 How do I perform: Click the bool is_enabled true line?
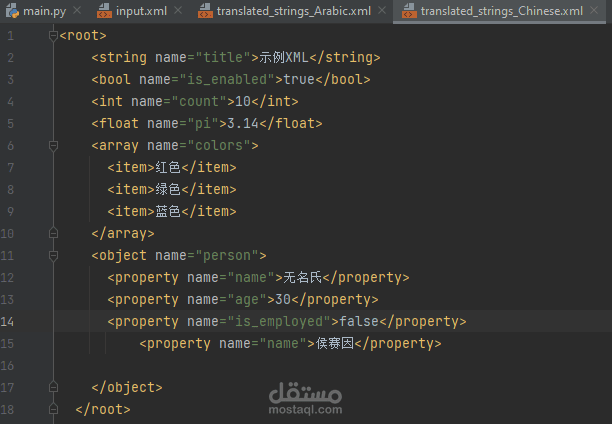click(231, 80)
